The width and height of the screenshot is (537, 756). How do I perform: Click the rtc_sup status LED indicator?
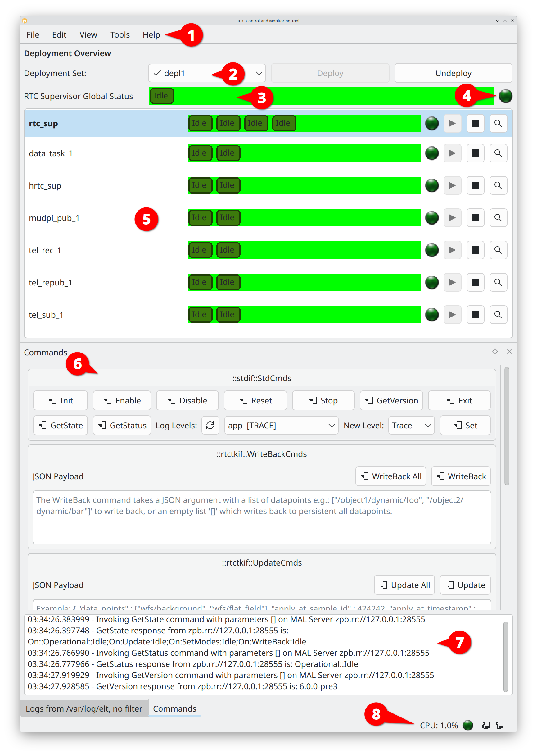coord(431,123)
